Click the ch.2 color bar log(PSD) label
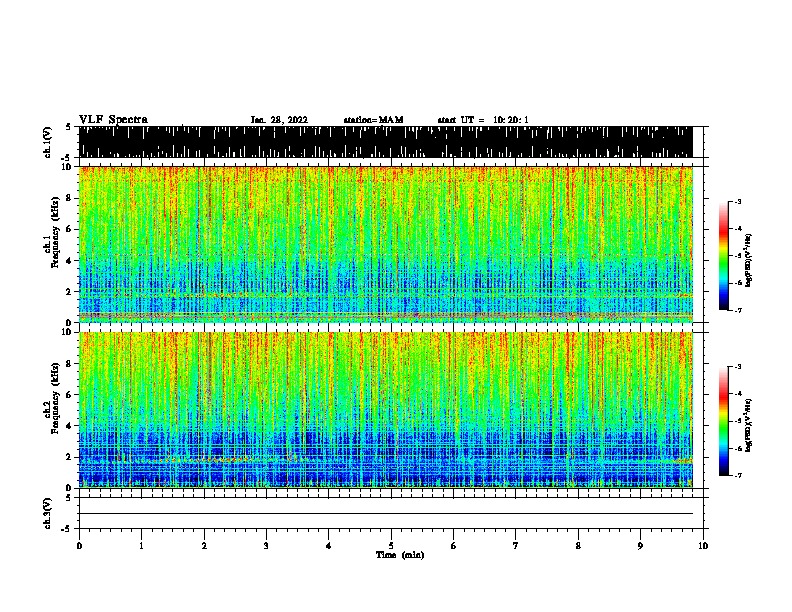The height and width of the screenshot is (612, 792). coord(749,425)
